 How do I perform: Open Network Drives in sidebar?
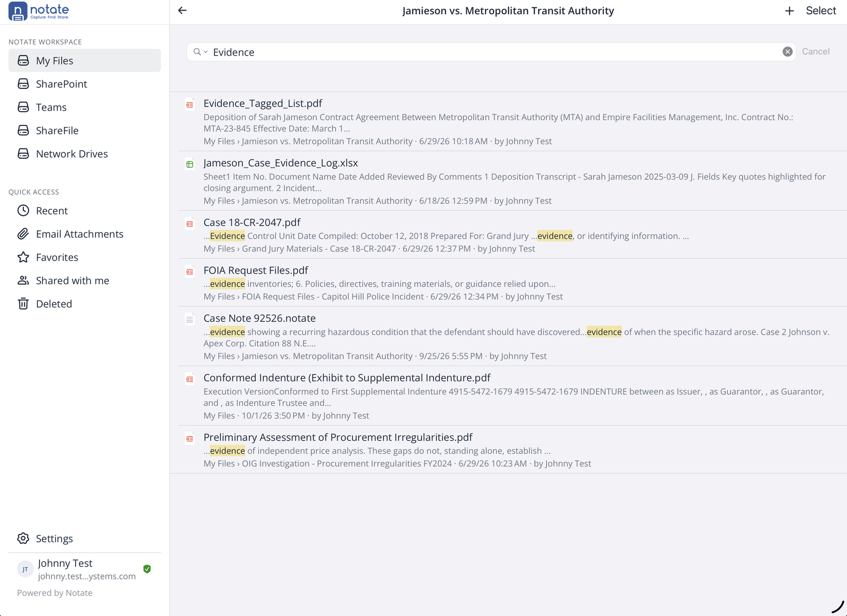(85, 153)
